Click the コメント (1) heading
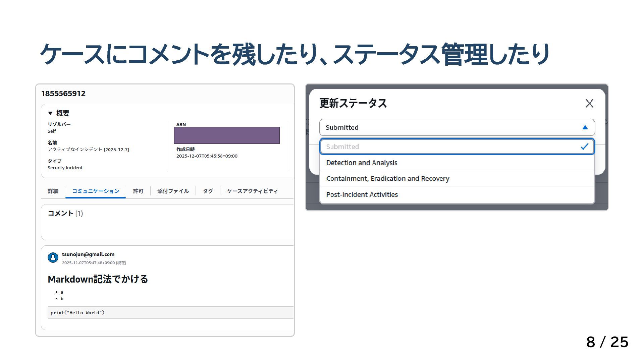 [x=65, y=214]
